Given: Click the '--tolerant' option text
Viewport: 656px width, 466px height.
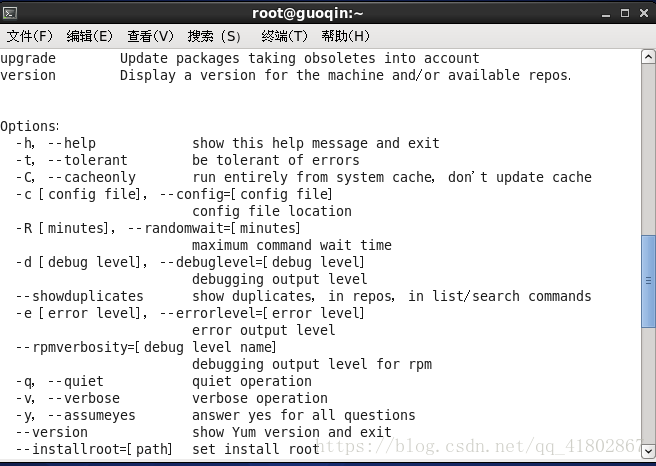Looking at the screenshot, I should tap(87, 160).
